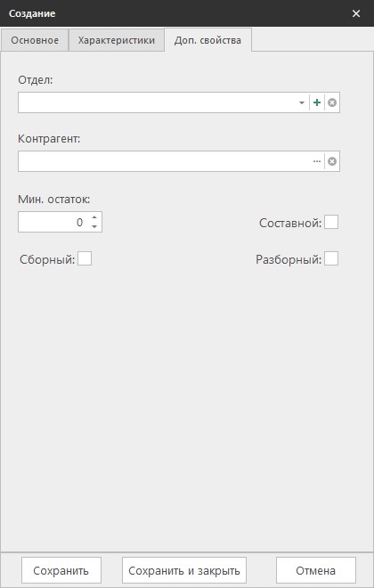374x588 pixels.
Task: Switch to the Основное tab
Action: 35,40
